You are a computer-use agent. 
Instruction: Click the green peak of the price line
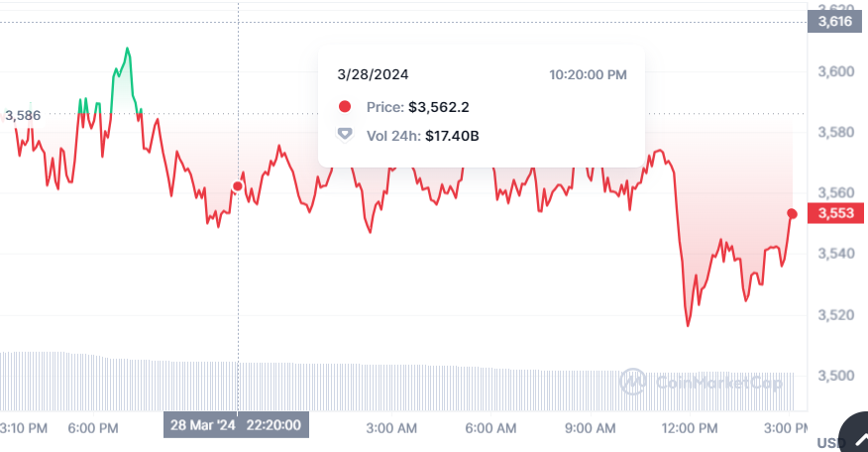pyautogui.click(x=127, y=49)
